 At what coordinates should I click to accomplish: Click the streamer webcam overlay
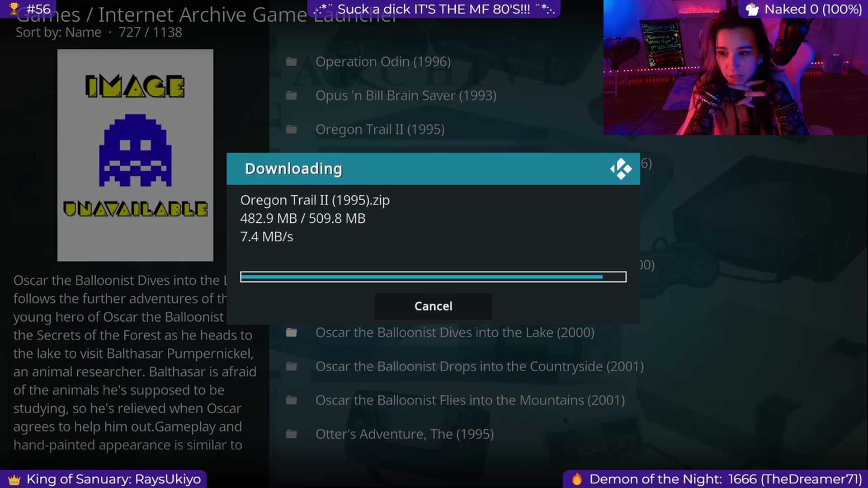[x=736, y=68]
